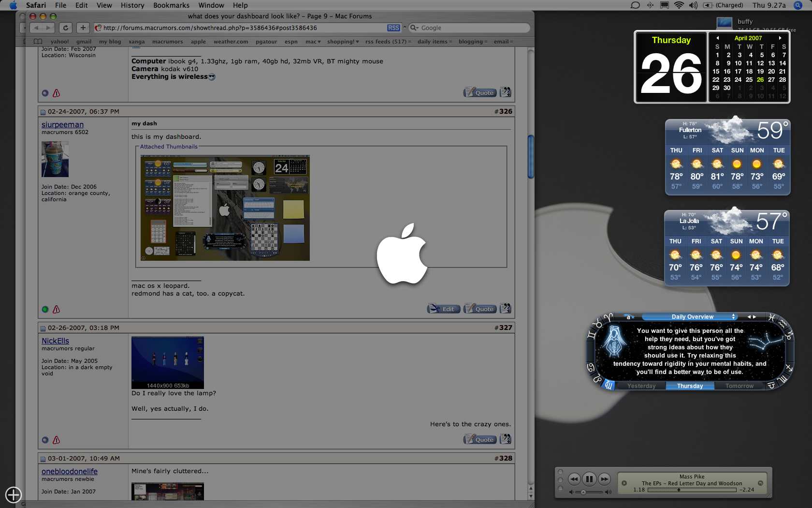The height and width of the screenshot is (508, 812).
Task: Open Spotlight search in menu bar
Action: point(797,5)
